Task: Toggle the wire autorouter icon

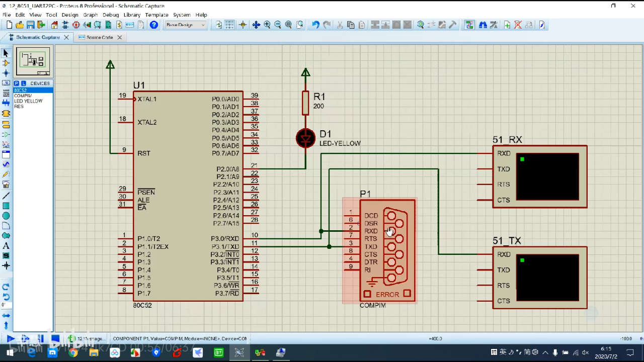Action: [x=469, y=25]
